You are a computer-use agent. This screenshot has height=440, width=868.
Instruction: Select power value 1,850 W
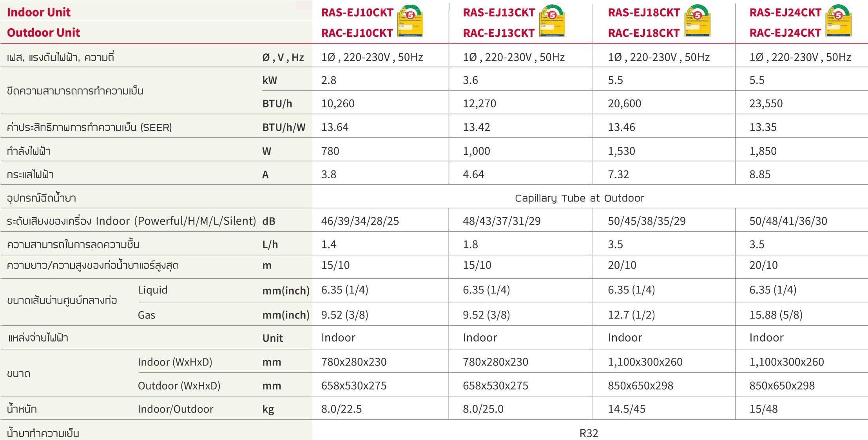pos(763,151)
